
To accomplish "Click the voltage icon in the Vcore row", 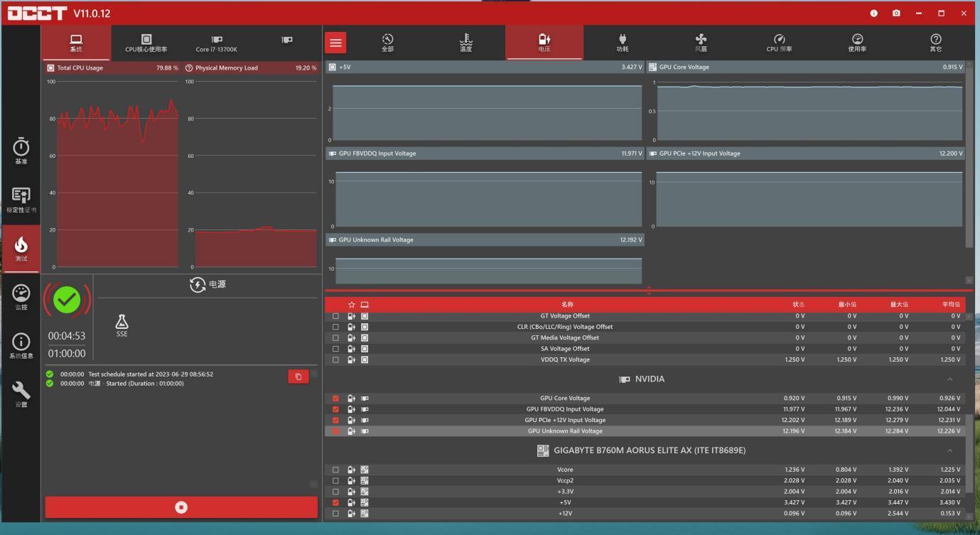I will click(351, 470).
